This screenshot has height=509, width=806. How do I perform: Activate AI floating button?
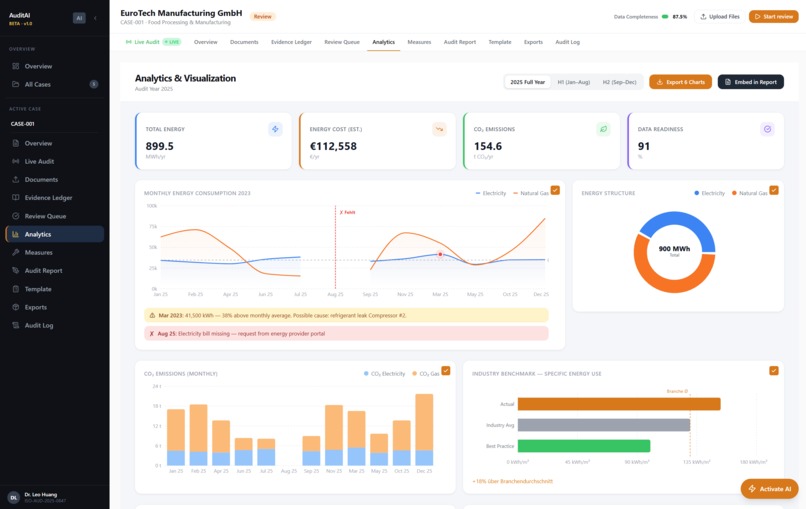click(769, 489)
